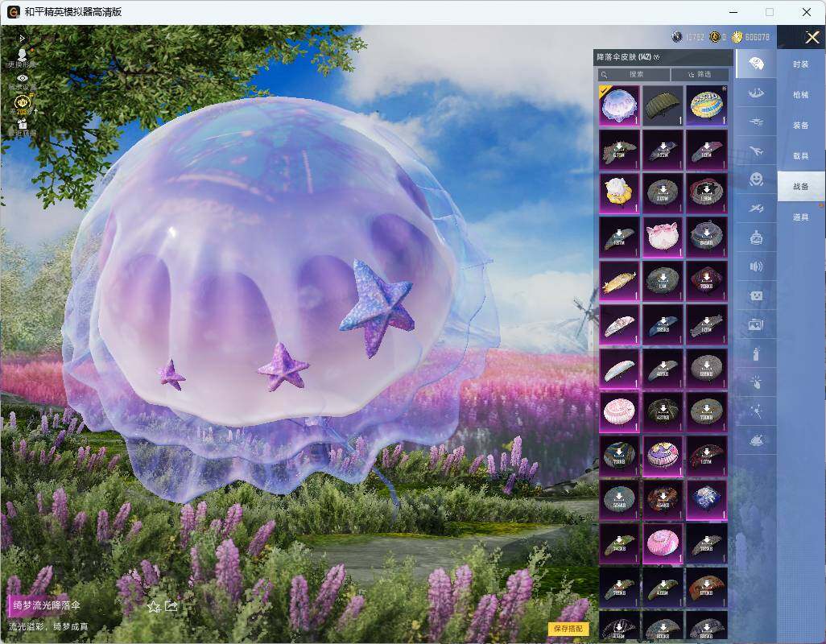The width and height of the screenshot is (826, 644).
Task: Click the silver coin currency icon
Action: point(677,37)
